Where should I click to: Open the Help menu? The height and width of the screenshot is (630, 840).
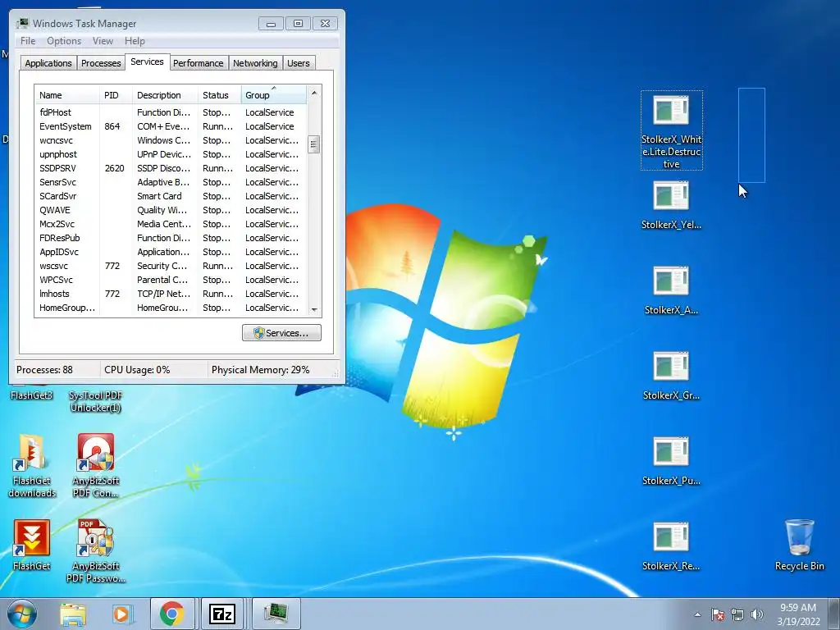coord(135,41)
